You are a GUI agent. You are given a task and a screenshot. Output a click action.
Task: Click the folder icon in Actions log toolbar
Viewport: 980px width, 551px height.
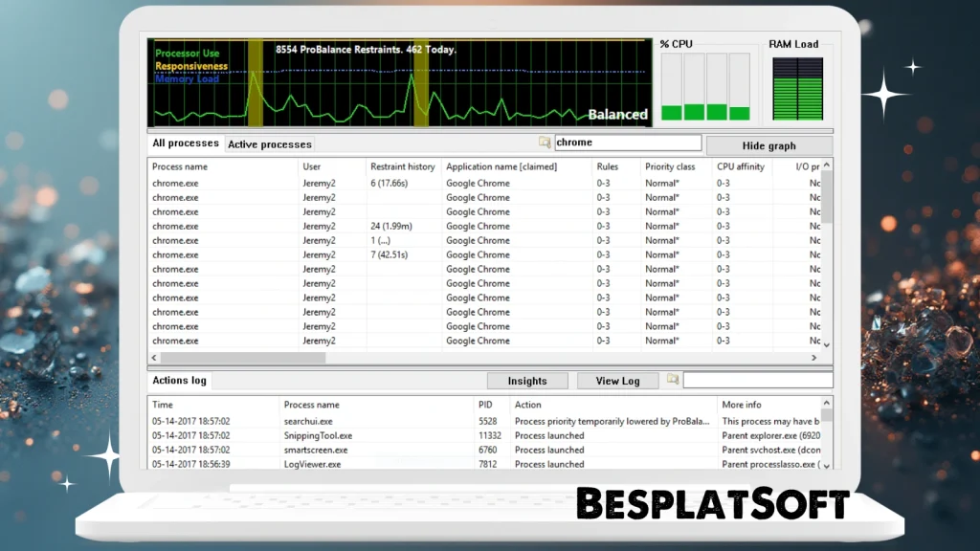pos(672,380)
